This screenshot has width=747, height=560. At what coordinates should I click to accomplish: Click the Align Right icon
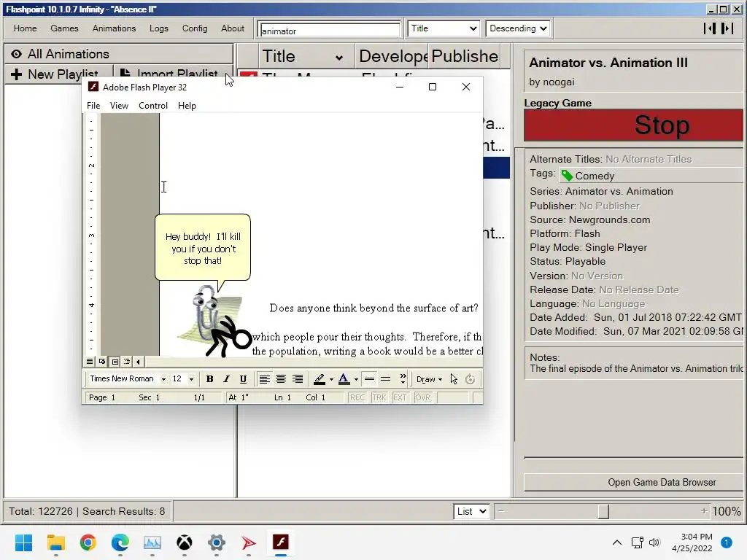pos(298,379)
